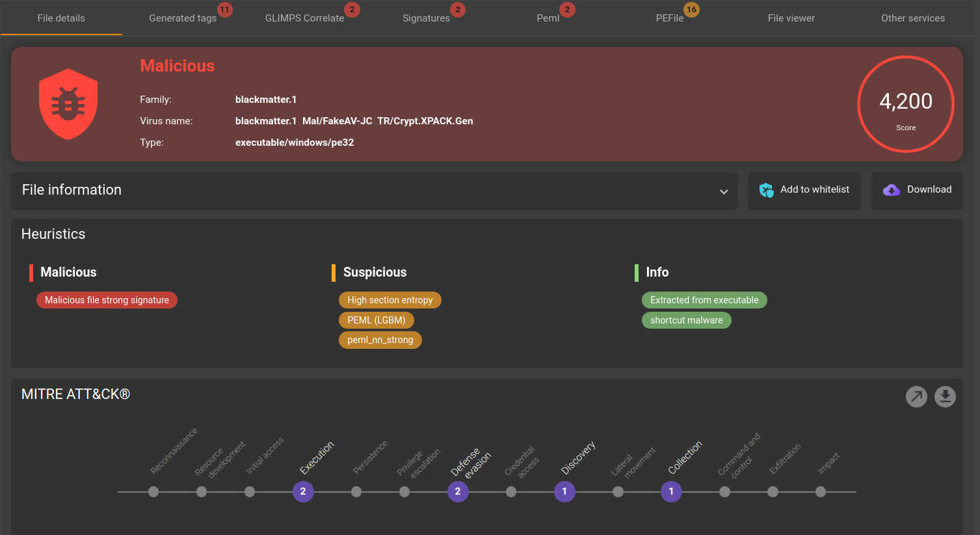980x535 pixels.
Task: Click the Execution tactic label
Action: tap(317, 458)
